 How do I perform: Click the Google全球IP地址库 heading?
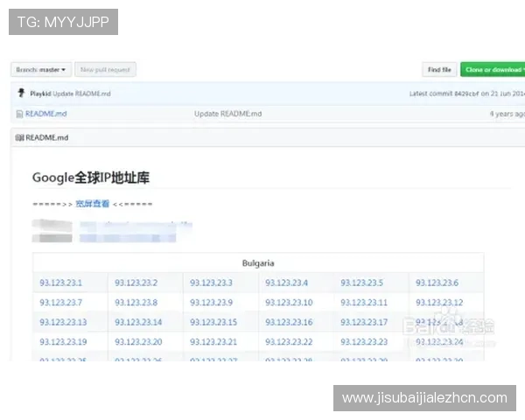pos(91,178)
